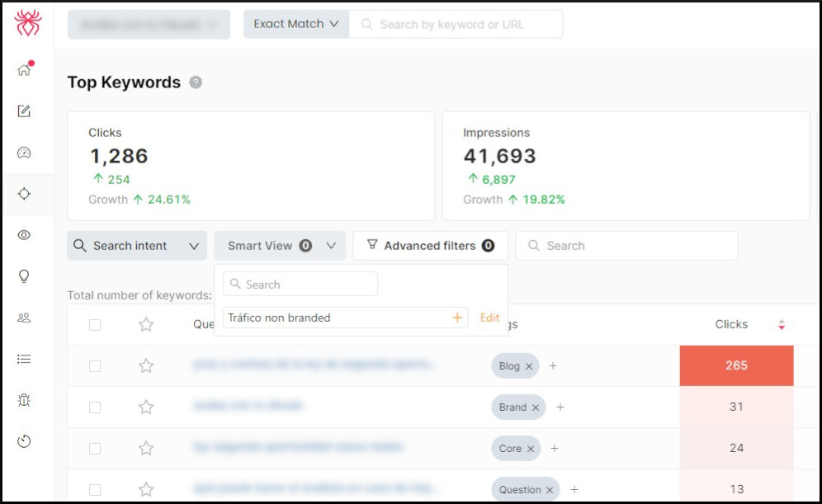Star the keyword in the first table row
The height and width of the screenshot is (504, 822).
[x=146, y=365]
